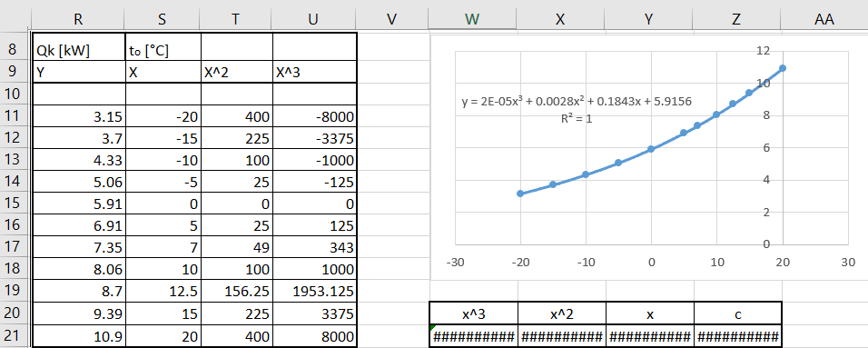Click cell with value -8000
The height and width of the screenshot is (348, 868).
pyautogui.click(x=314, y=116)
